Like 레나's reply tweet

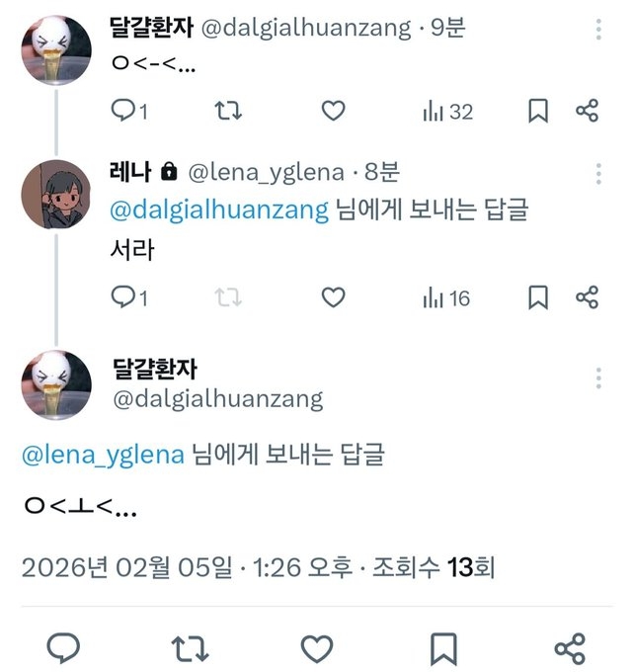tap(334, 296)
